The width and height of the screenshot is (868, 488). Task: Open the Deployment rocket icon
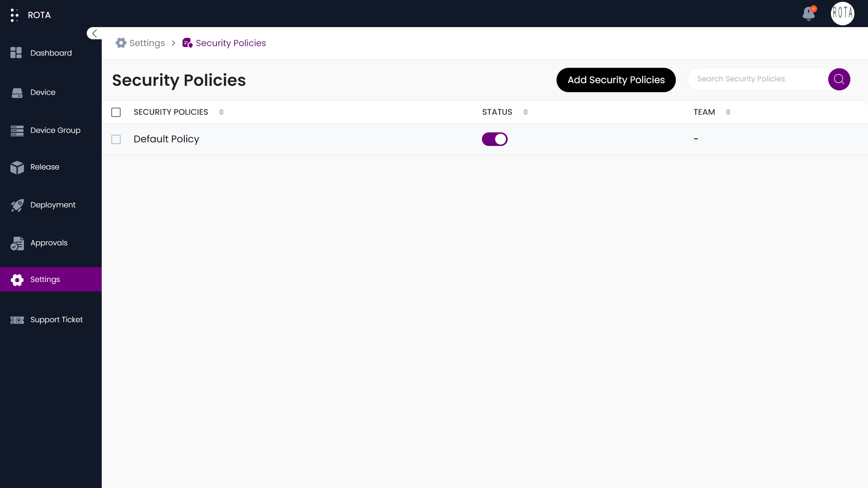coord(17,205)
